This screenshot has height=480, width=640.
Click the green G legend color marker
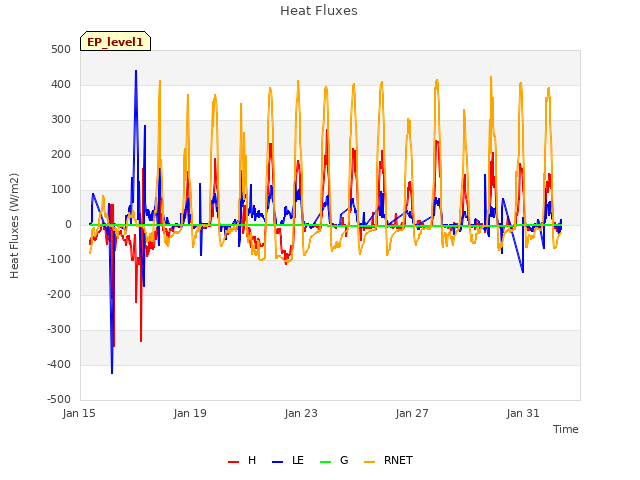click(x=326, y=462)
